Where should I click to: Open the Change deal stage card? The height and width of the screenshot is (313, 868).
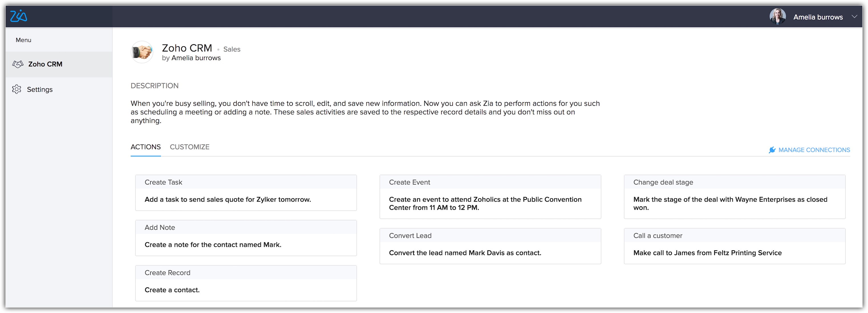pyautogui.click(x=734, y=197)
